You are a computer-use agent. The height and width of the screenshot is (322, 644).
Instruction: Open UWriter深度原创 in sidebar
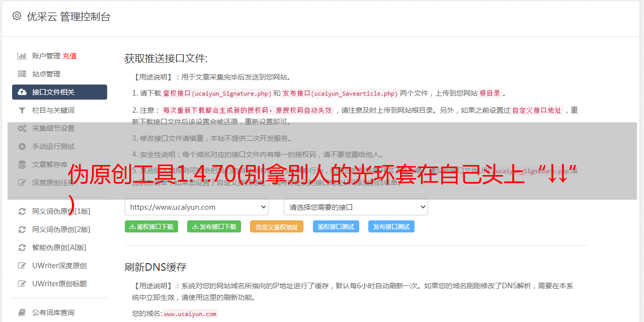pos(59,266)
